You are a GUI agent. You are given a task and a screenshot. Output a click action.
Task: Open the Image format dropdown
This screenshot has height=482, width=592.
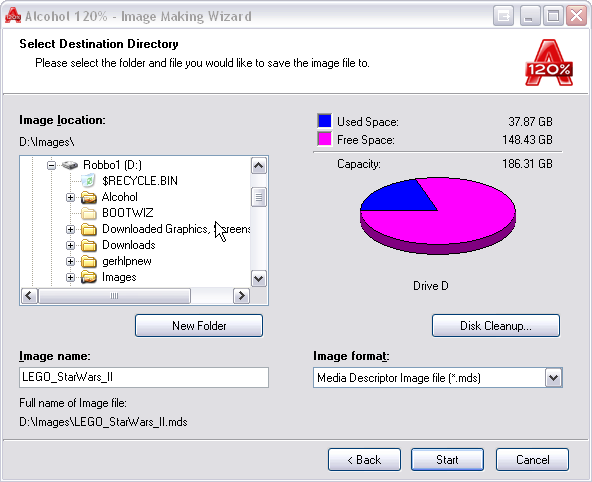click(553, 377)
